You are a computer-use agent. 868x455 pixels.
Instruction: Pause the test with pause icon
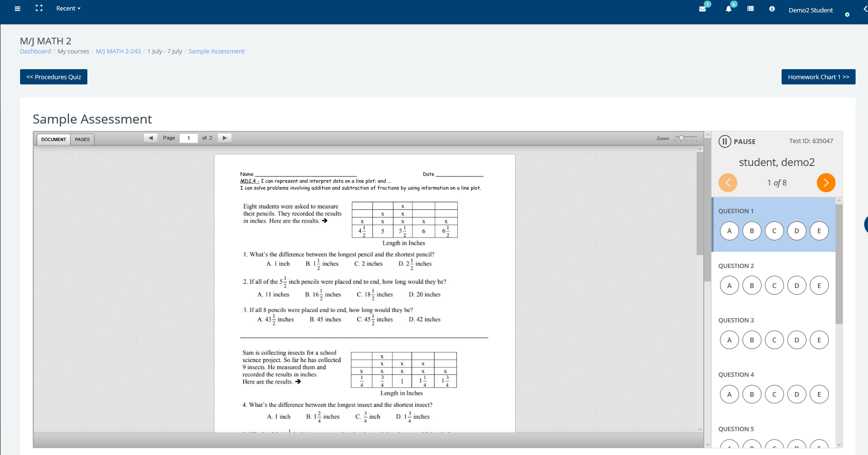click(725, 142)
